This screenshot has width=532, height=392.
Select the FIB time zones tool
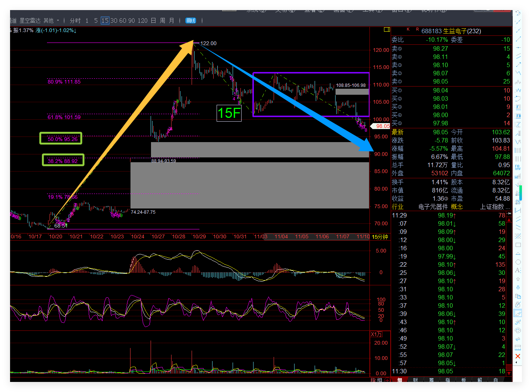pyautogui.click(x=518, y=167)
